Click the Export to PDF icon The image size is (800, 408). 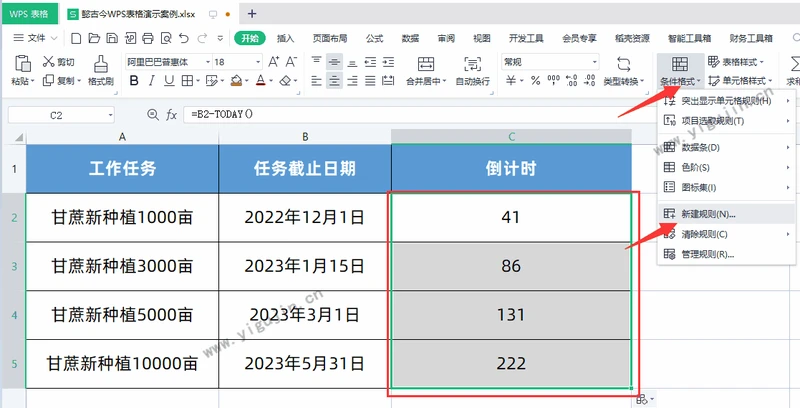[x=130, y=38]
